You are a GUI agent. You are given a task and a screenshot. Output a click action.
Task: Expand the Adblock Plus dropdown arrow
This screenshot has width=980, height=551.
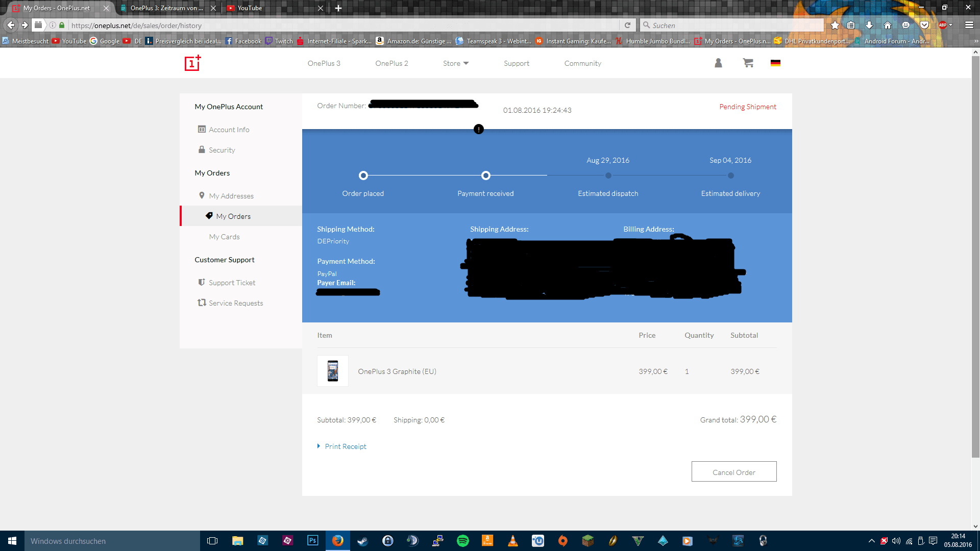coord(950,25)
